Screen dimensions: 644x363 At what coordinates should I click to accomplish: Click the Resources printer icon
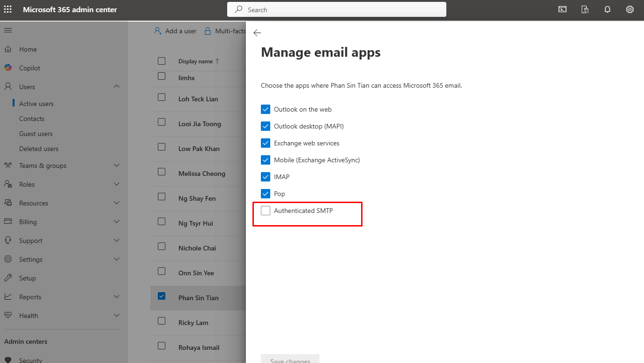point(8,203)
